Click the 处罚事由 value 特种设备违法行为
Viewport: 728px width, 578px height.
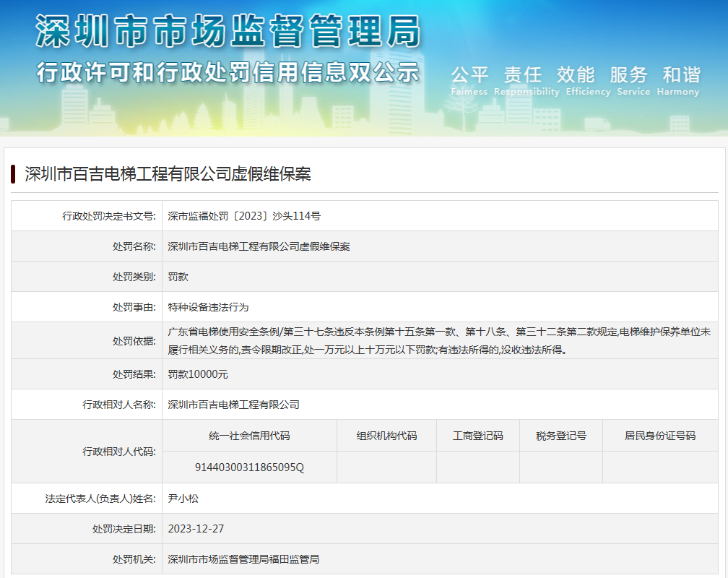[208, 307]
